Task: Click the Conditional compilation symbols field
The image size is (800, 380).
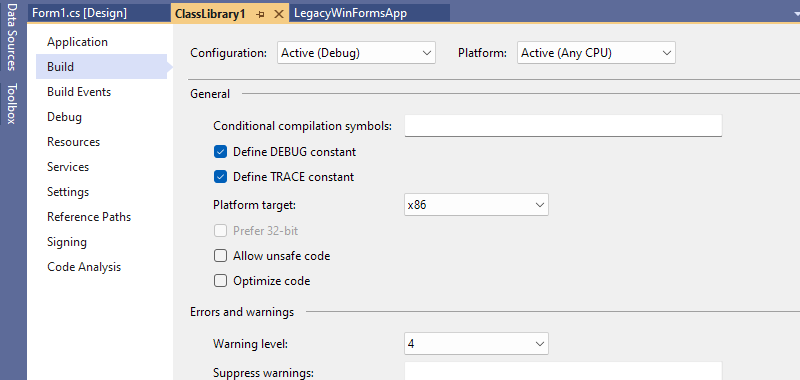Action: (563, 125)
